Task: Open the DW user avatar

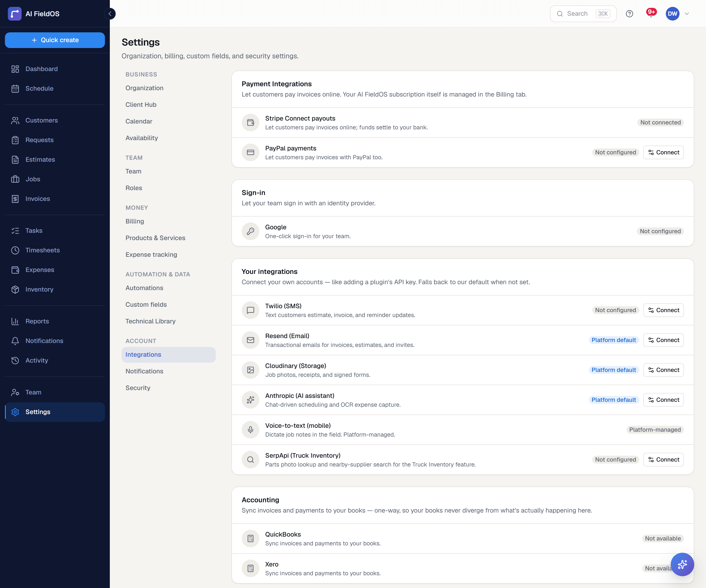Action: 672,14
